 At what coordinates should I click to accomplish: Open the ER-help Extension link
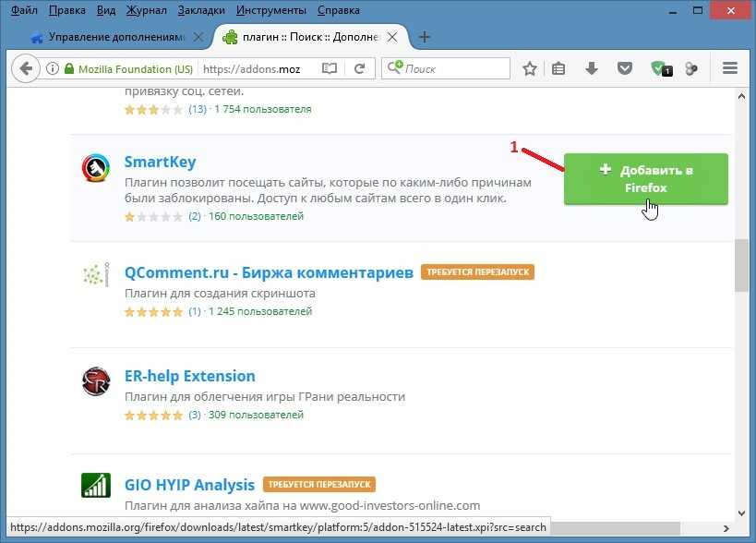pos(190,376)
